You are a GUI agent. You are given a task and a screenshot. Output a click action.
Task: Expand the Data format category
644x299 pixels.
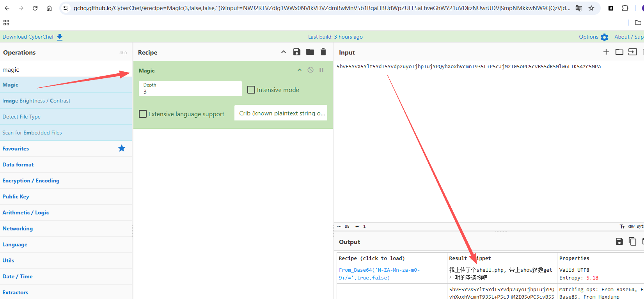point(66,165)
